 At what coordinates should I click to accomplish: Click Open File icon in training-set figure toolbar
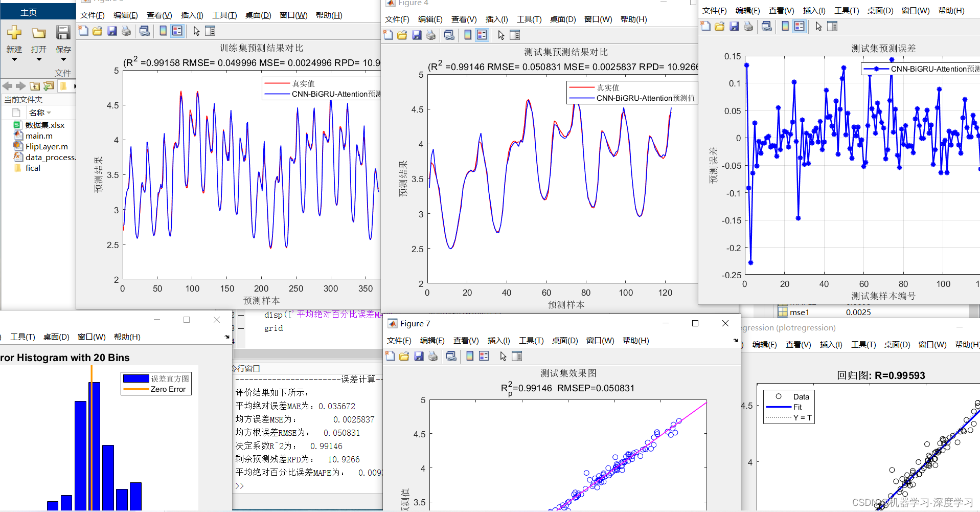tap(97, 31)
